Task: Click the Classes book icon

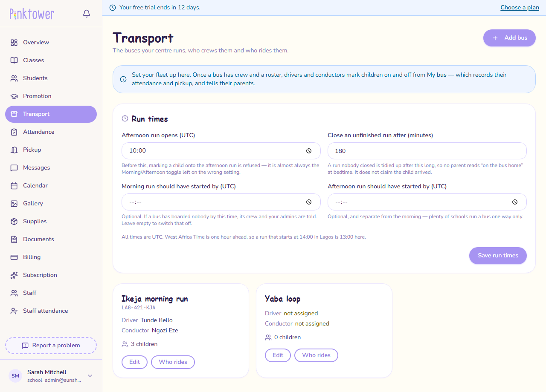Action: point(14,61)
